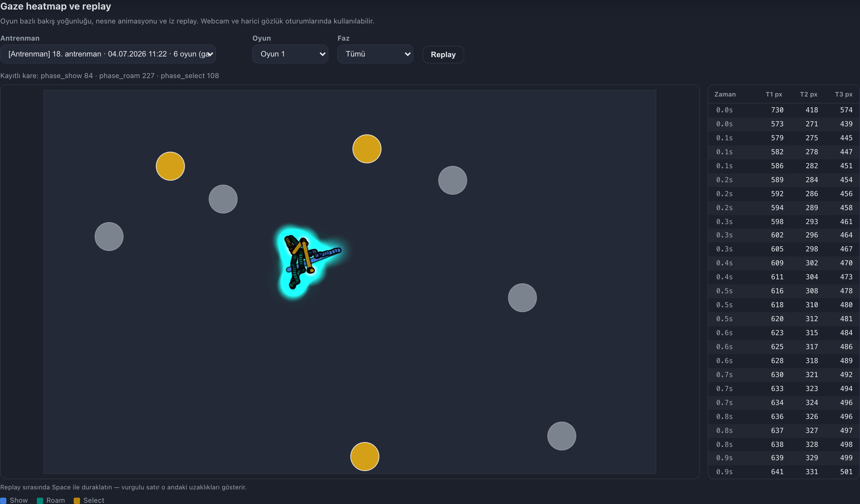Select the T1 cell with value 639

[777, 458]
